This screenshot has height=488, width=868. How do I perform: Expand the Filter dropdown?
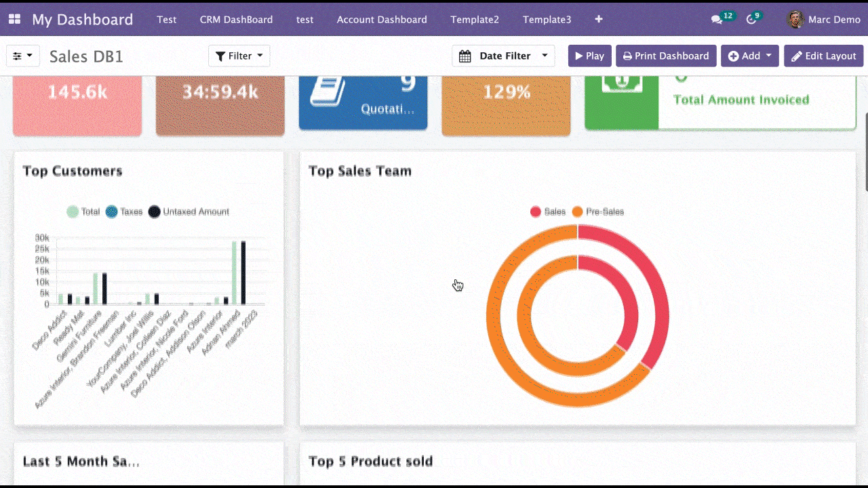coord(239,56)
